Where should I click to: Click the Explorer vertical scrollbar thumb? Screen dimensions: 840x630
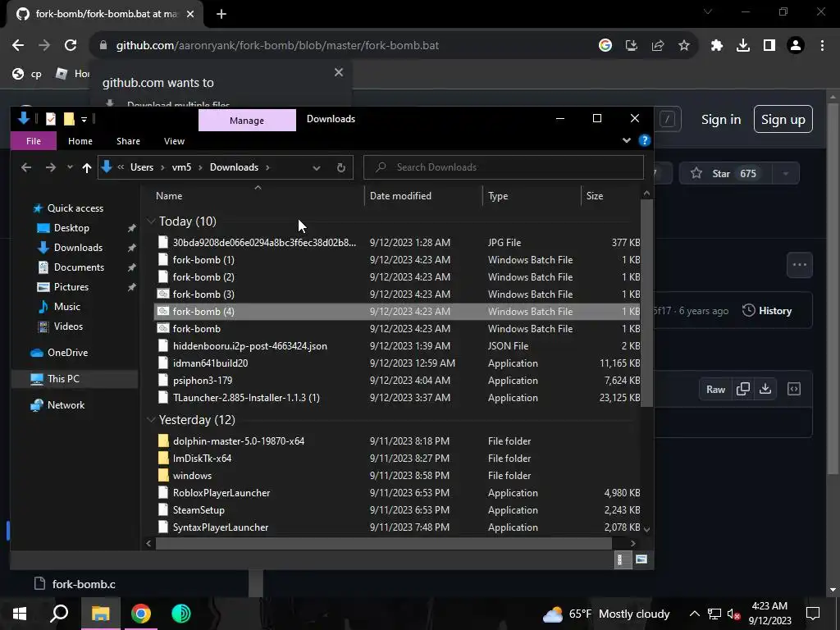pos(646,303)
